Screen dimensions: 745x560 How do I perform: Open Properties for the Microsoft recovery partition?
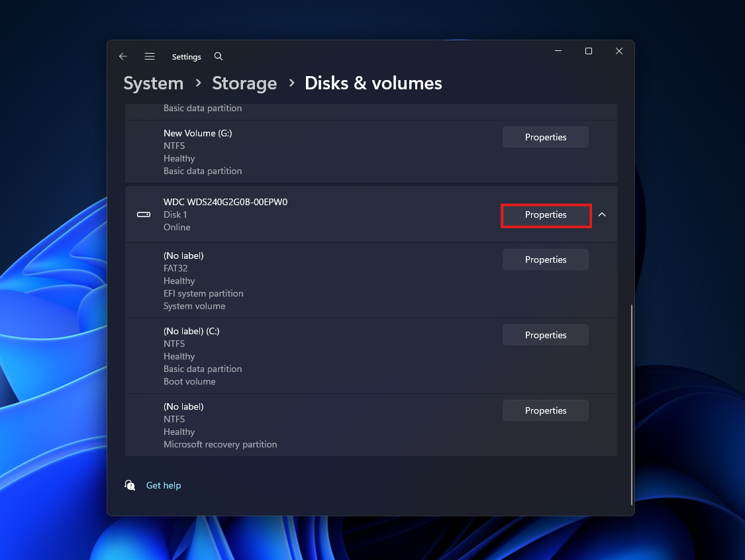click(x=545, y=410)
